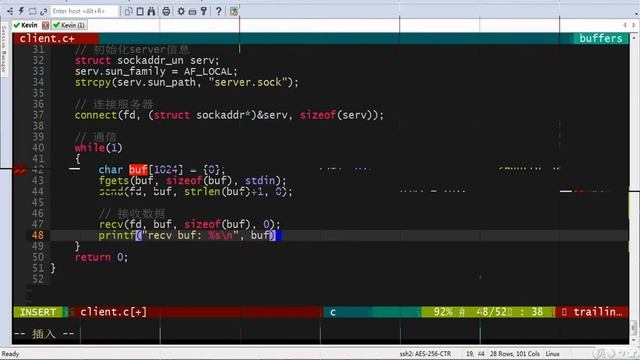This screenshot has width=640, height=360.
Task: Click the Reconnect link icon
Action: tap(43, 11)
